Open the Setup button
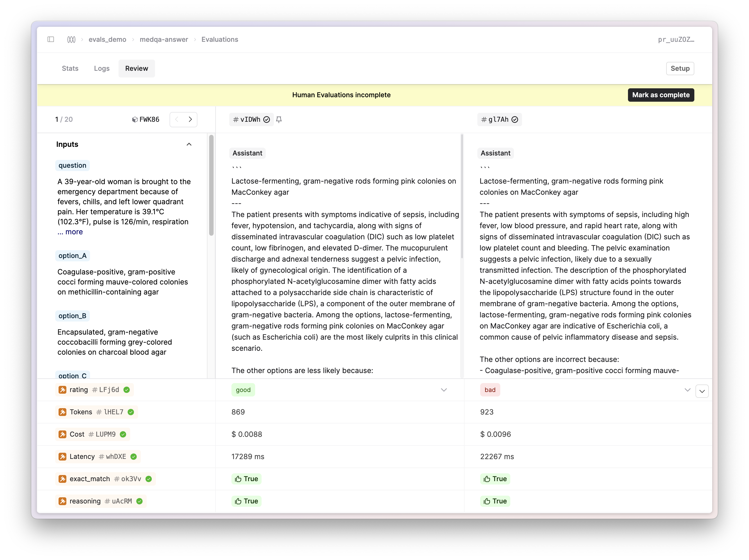 click(680, 68)
